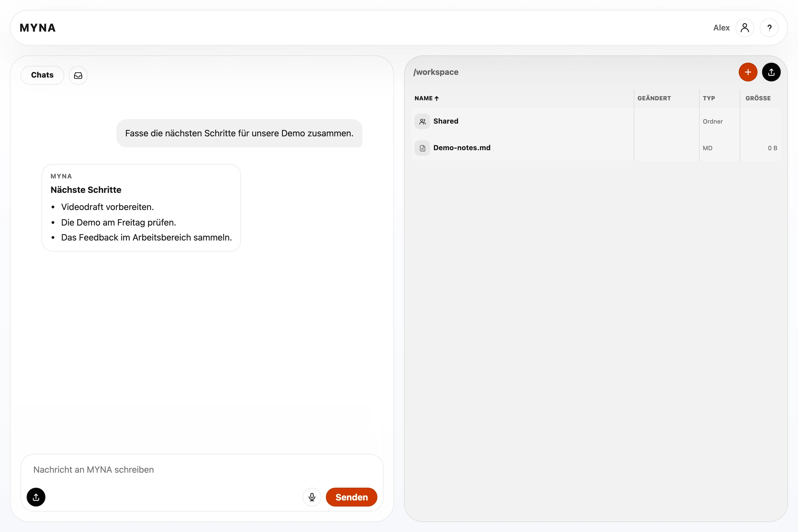
Task: Open the Demo-notes.md file
Action: [x=462, y=148]
